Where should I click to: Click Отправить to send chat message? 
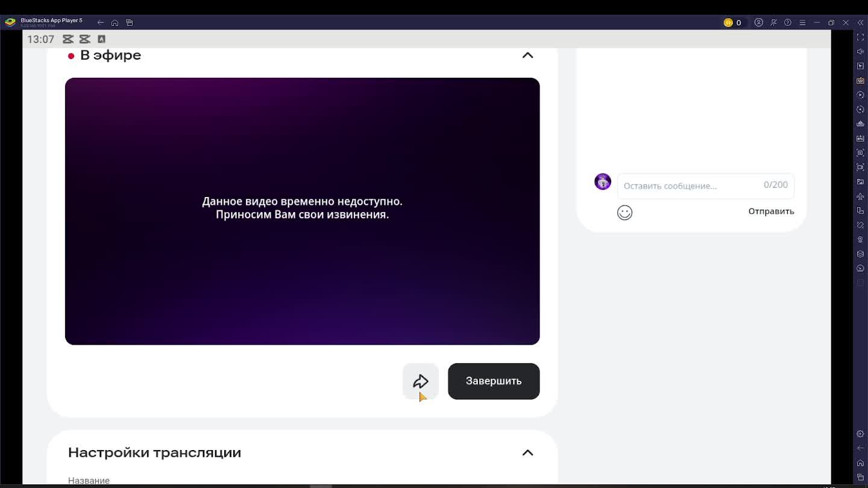tap(771, 211)
